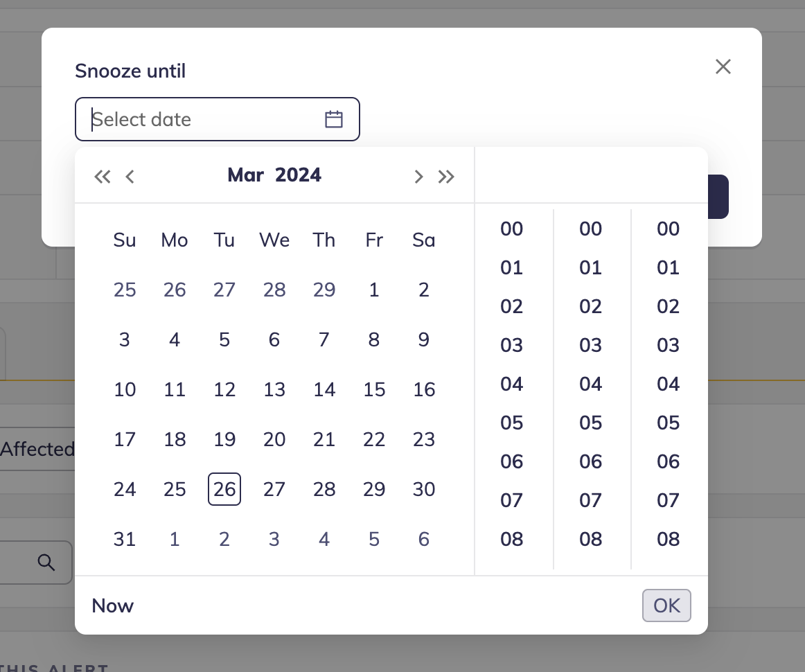Image resolution: width=805 pixels, height=672 pixels.
Task: Choose minute 05 in the middle column
Action: (590, 423)
